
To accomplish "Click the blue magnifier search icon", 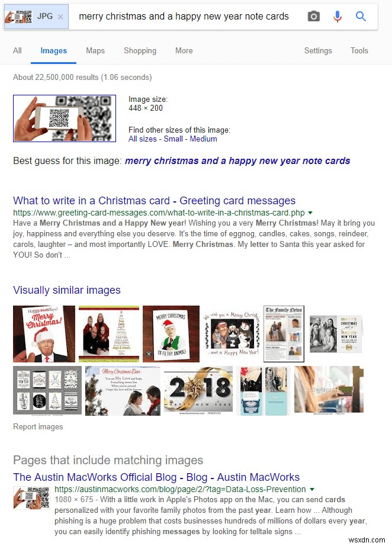I will [x=361, y=16].
